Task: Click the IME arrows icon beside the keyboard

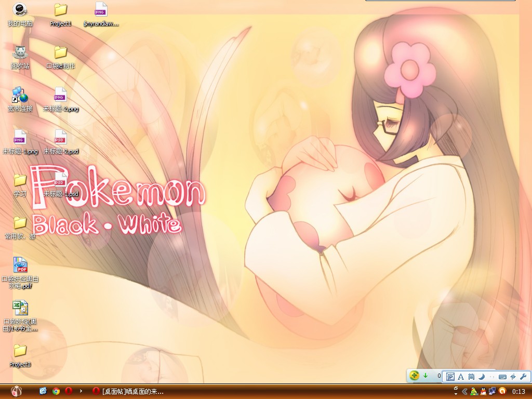Action: pos(513,377)
